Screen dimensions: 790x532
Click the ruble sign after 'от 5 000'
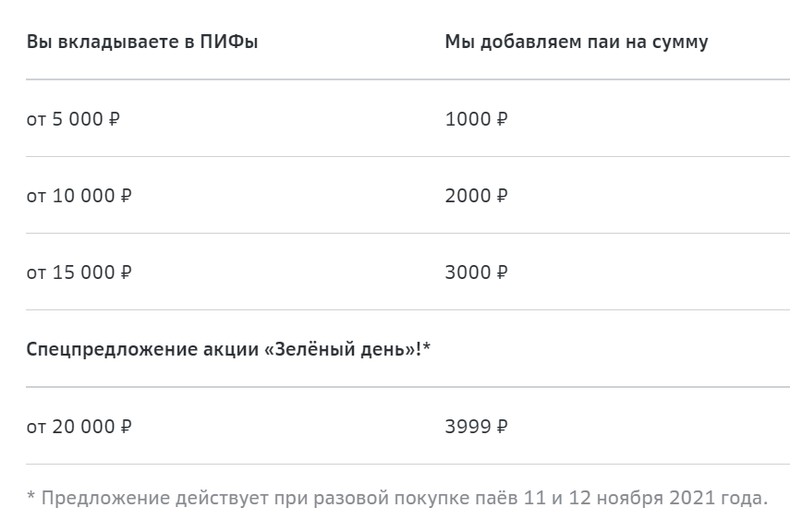tap(114, 119)
